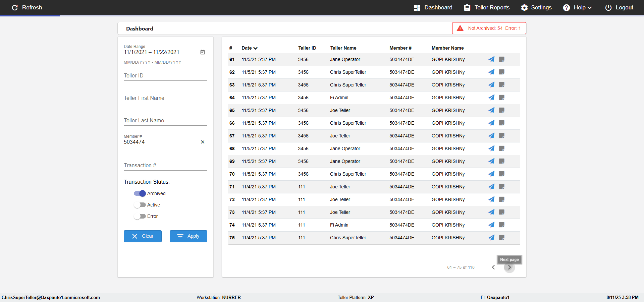This screenshot has width=644, height=302.
Task: Click the date range 11/1/2021 – 11/22/2021 field
Action: 152,52
